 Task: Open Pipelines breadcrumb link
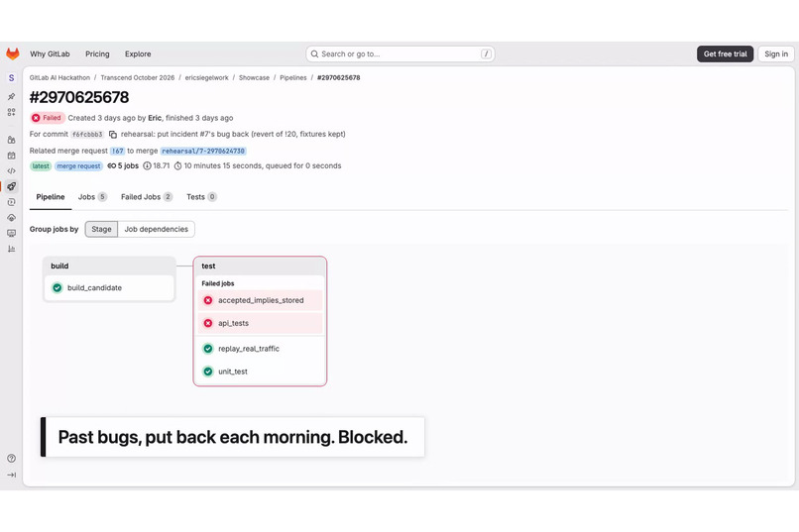point(293,78)
